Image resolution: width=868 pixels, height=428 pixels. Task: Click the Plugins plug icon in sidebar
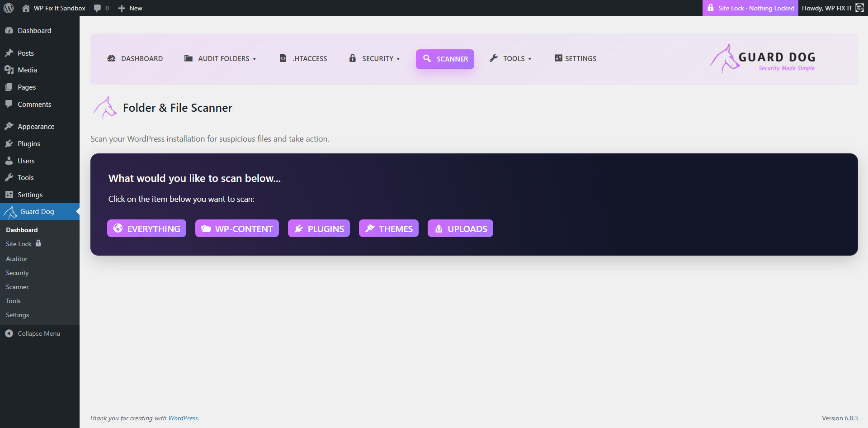9,143
